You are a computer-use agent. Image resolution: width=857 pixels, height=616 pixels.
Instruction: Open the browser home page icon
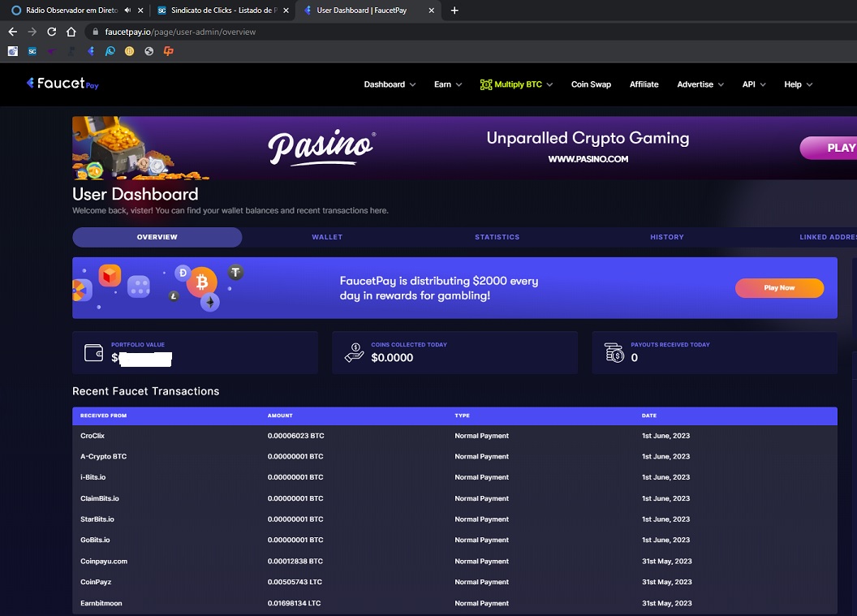71,32
